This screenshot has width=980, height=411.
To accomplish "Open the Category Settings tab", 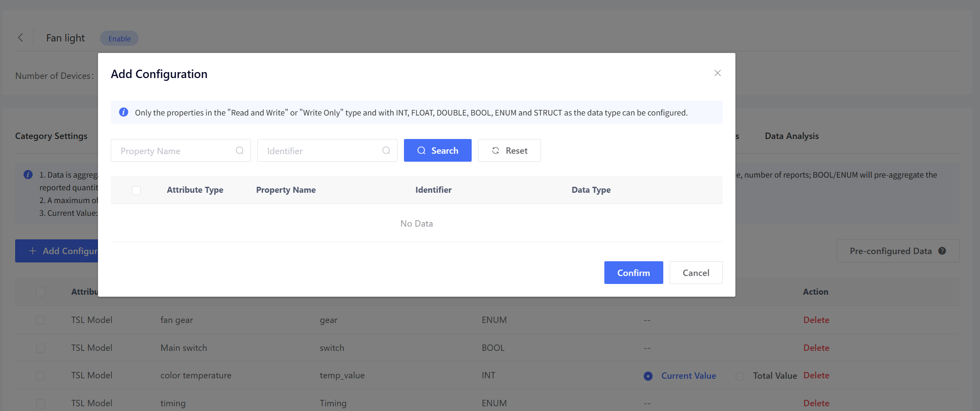I will pyautogui.click(x=51, y=136).
